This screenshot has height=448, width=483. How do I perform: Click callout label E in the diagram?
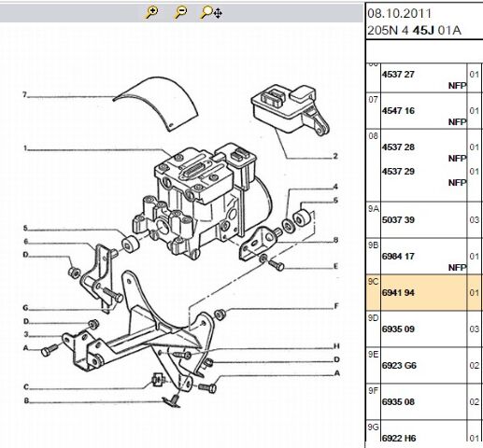[x=335, y=266]
